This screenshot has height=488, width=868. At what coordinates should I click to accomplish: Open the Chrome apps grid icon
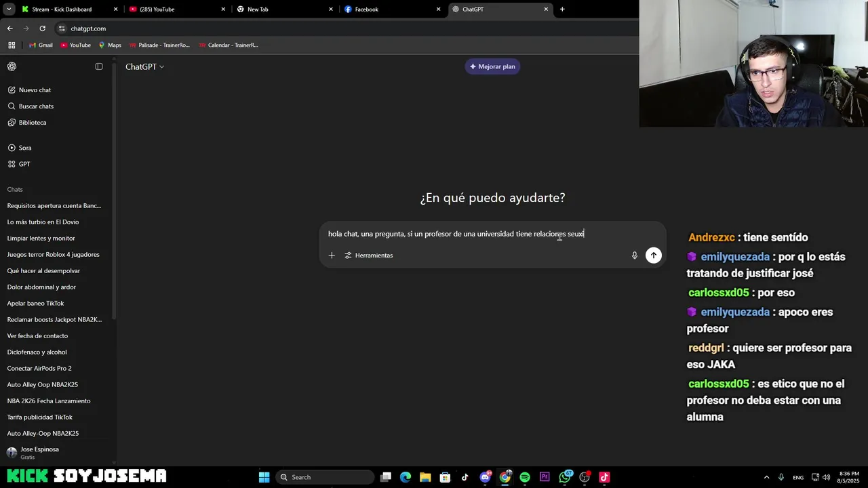[12, 45]
